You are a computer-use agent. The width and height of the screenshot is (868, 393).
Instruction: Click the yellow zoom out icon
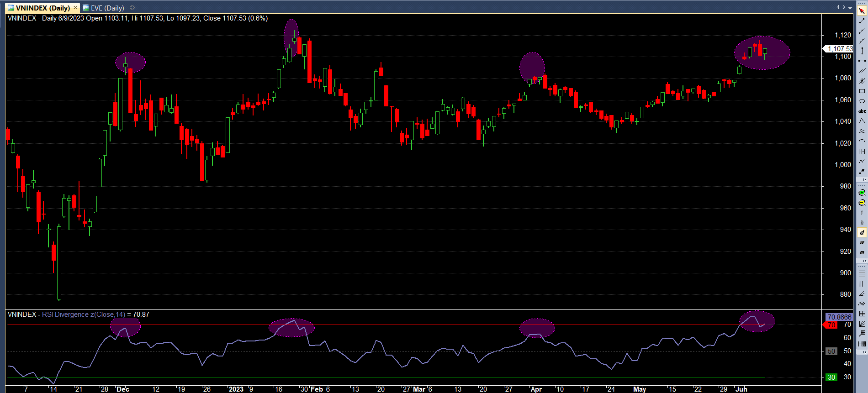click(x=862, y=203)
